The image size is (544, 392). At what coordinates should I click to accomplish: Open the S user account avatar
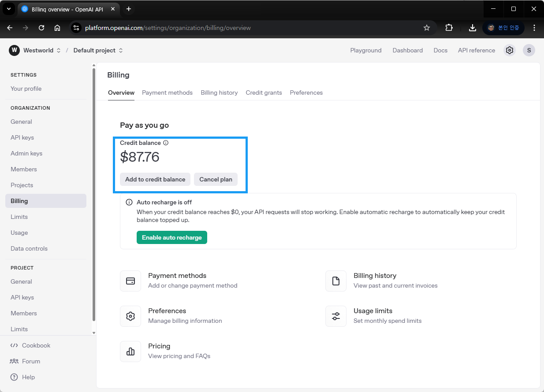point(529,50)
